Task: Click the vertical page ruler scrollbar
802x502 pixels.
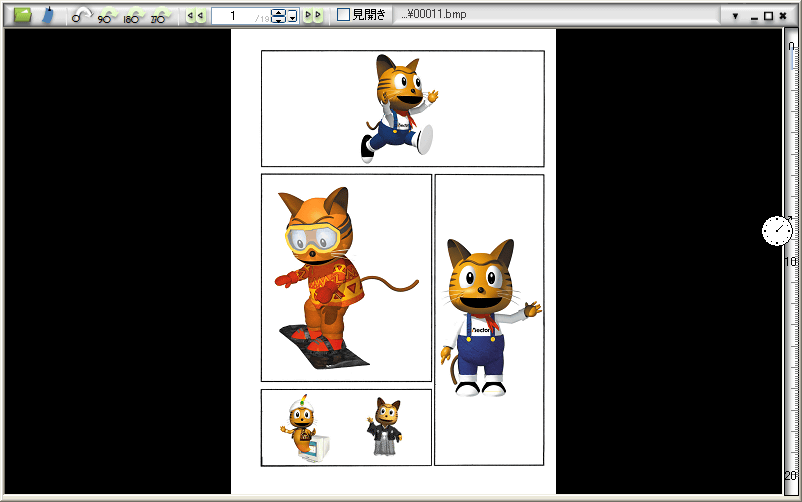Action: [791, 261]
